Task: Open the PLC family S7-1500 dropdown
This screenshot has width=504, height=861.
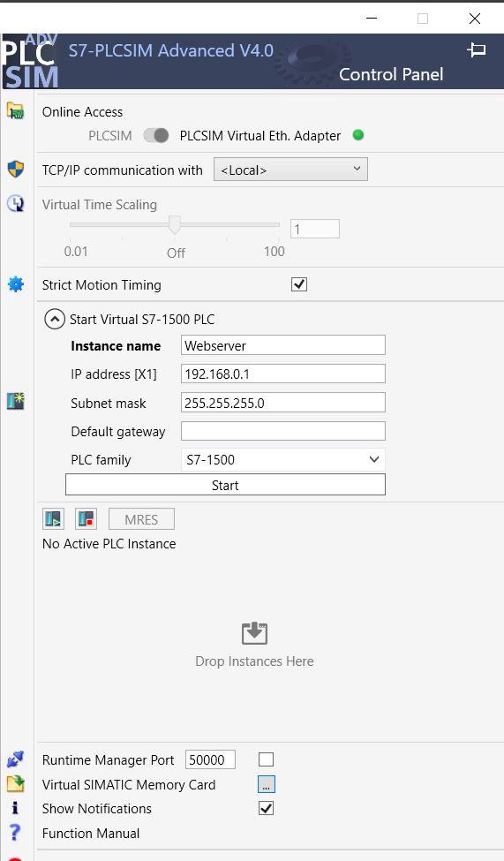Action: pos(282,459)
